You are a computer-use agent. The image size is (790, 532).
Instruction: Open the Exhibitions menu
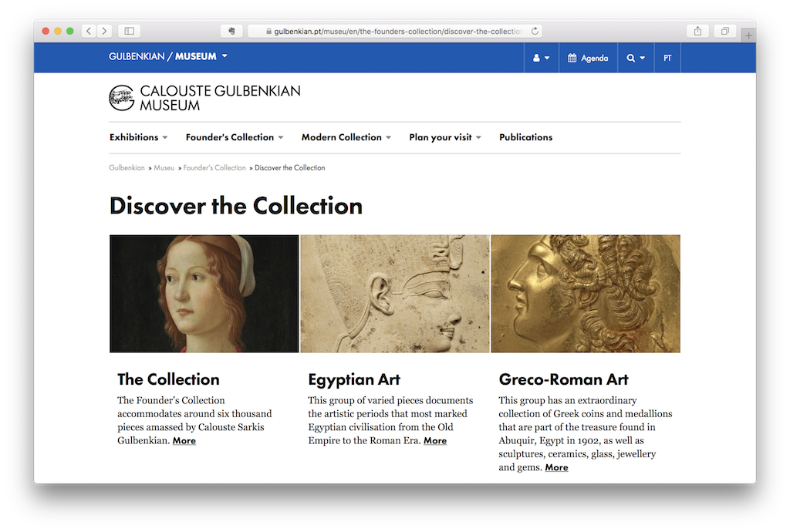(139, 137)
